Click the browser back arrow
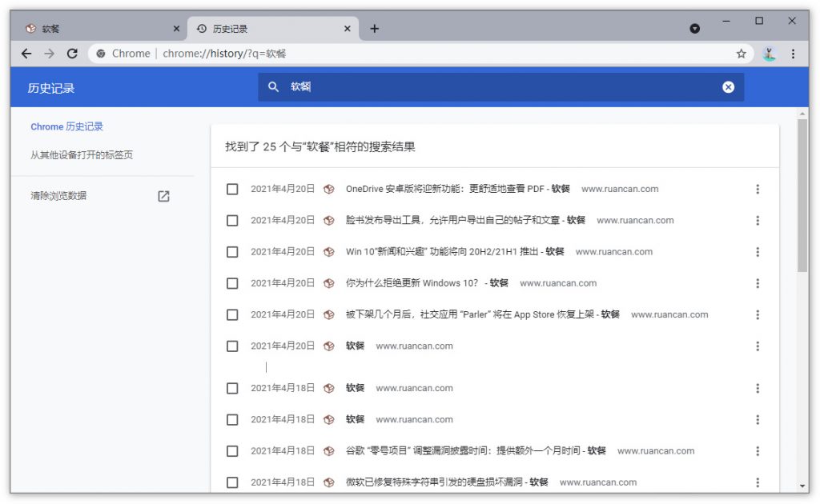 point(26,54)
